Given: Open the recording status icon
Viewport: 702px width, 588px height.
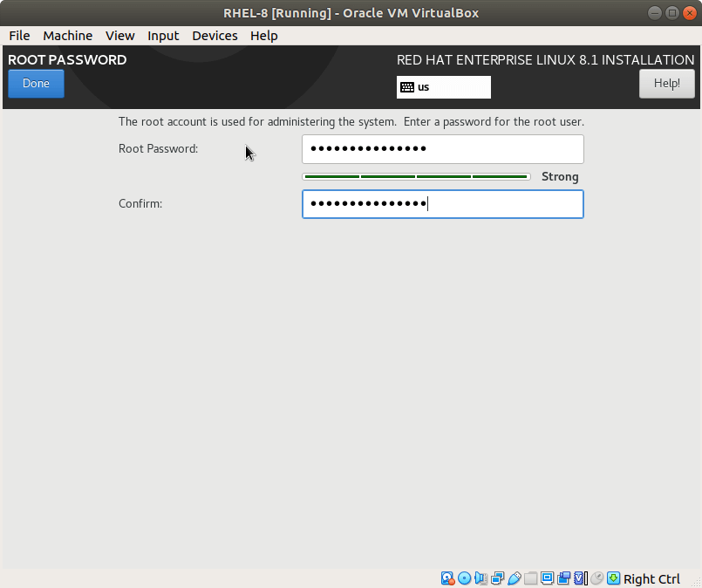Looking at the screenshot, I should (563, 578).
